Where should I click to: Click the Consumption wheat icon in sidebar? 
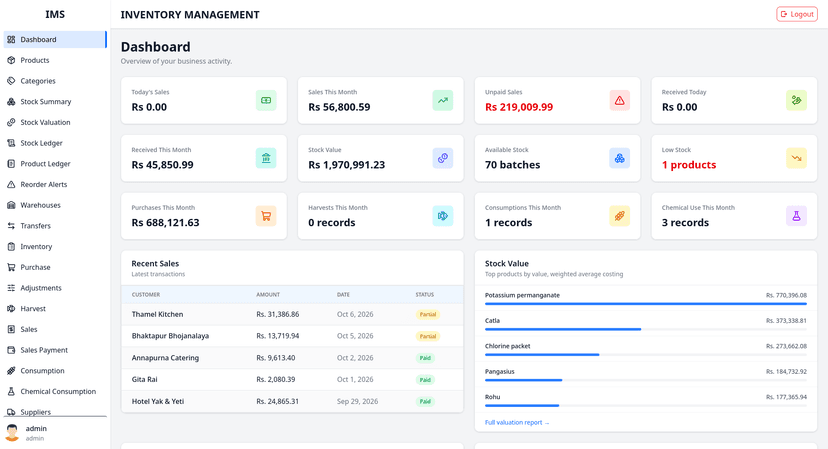(11, 371)
